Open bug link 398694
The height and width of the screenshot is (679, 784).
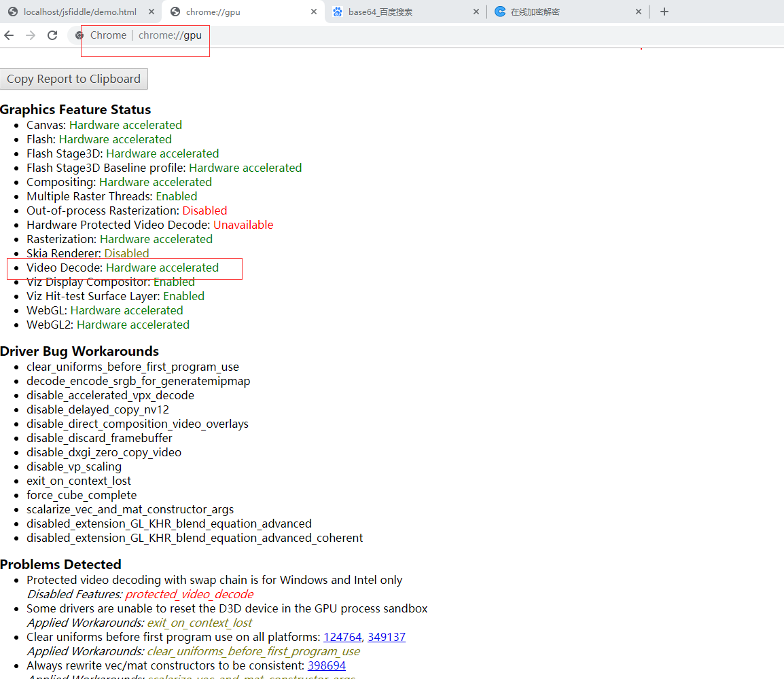tap(327, 665)
